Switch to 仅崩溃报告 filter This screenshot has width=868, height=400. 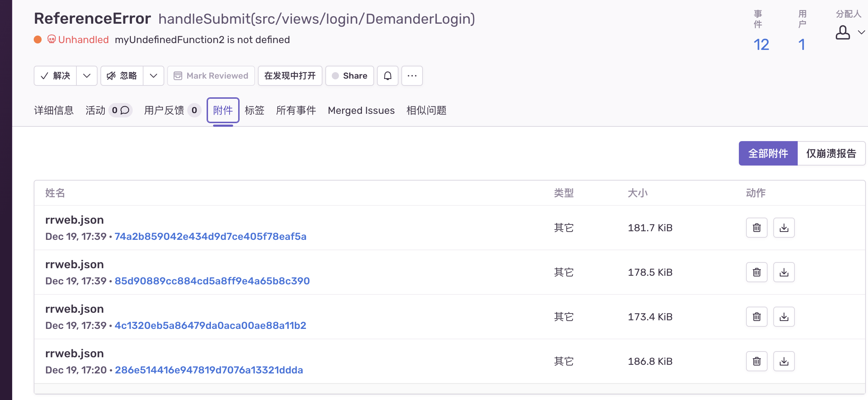831,153
